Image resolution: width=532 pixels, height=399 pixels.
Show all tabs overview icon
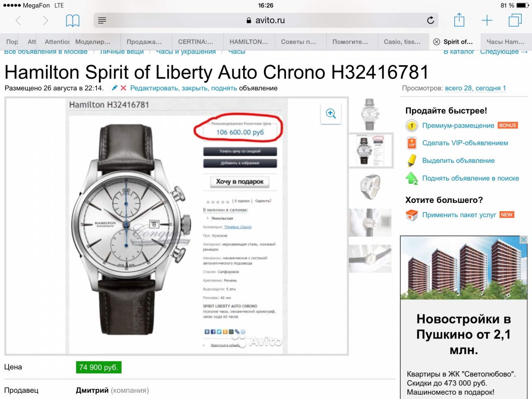515,20
